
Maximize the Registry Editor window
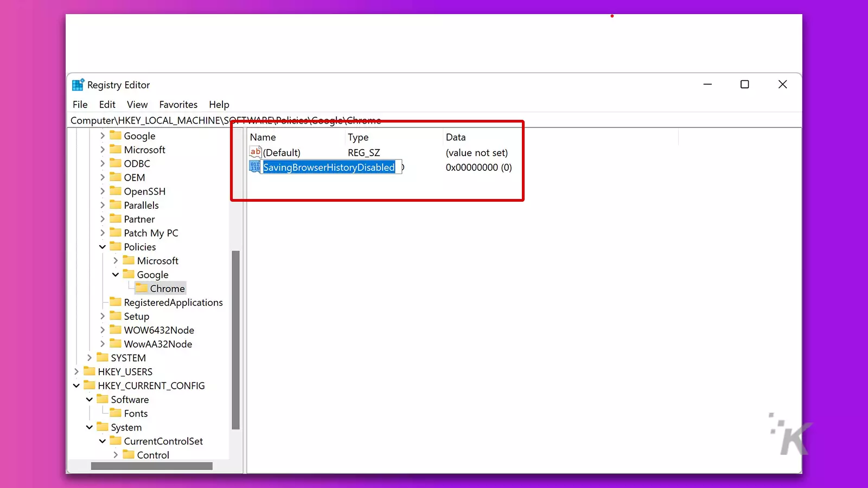click(x=745, y=85)
